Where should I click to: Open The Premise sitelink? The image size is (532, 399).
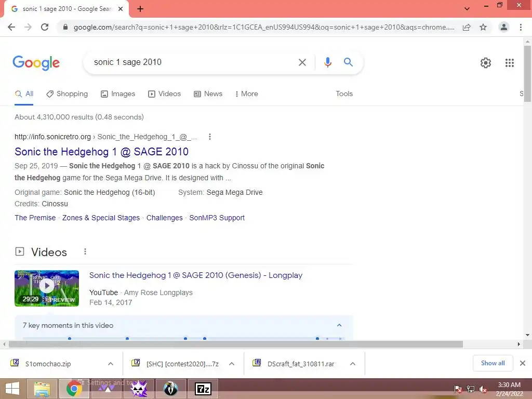tap(35, 218)
